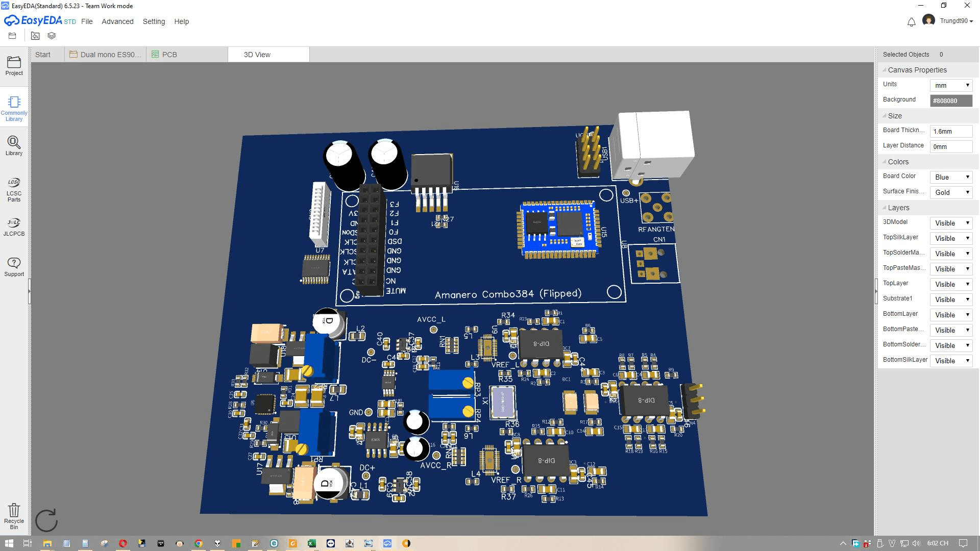The image size is (980, 551).
Task: Open LCSC Parts in sidebar
Action: click(x=14, y=189)
